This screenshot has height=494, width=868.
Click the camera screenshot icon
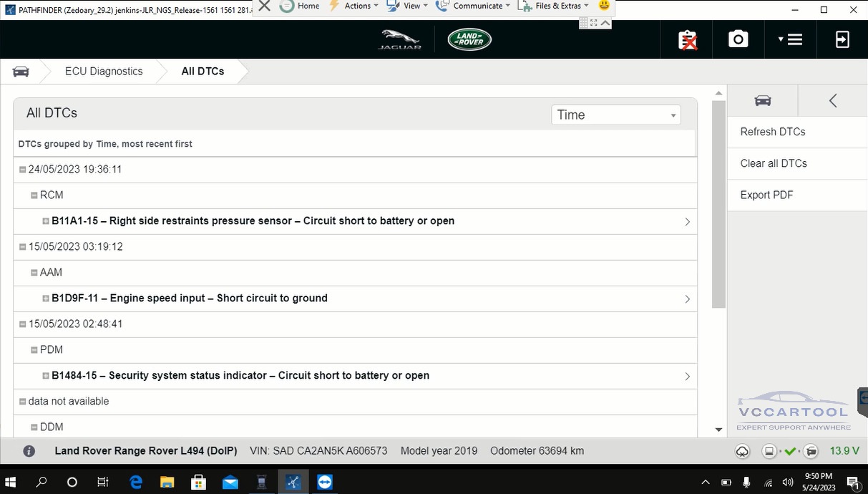738,39
